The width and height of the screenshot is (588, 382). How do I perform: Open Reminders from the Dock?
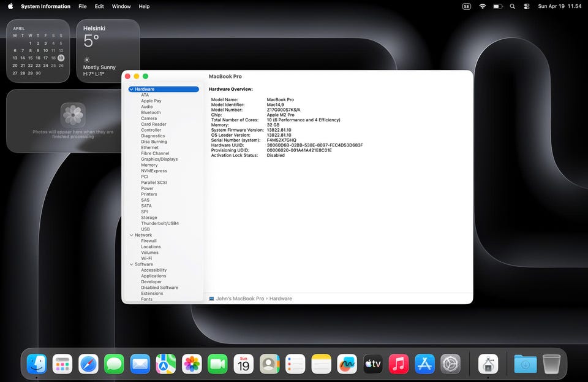pyautogui.click(x=295, y=364)
